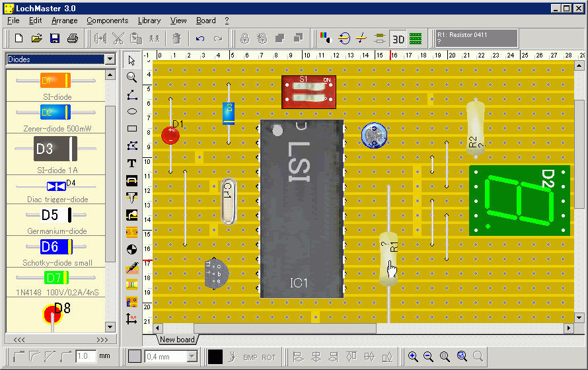Click the 1.0 mm radius input field
The width and height of the screenshot is (588, 370).
[85, 356]
